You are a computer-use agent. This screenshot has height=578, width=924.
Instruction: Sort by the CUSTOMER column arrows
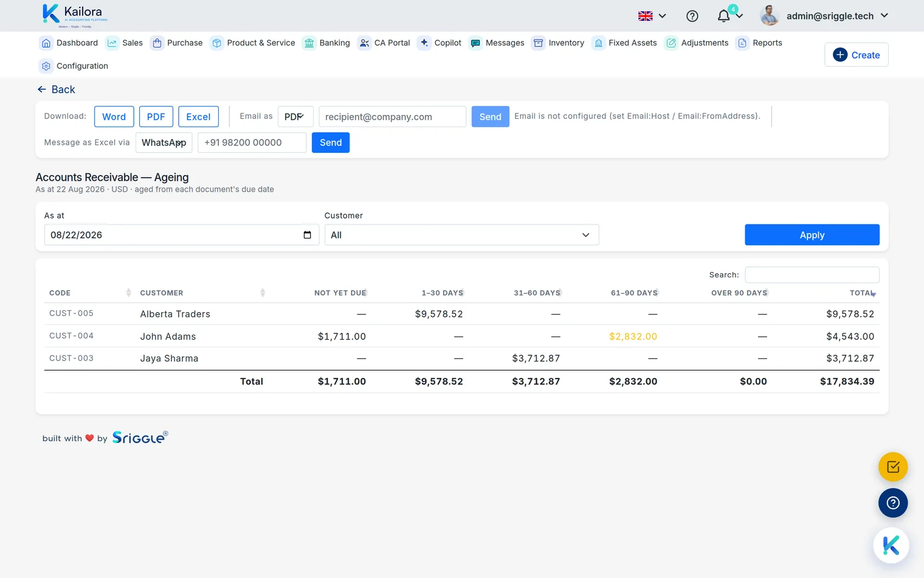[263, 293]
